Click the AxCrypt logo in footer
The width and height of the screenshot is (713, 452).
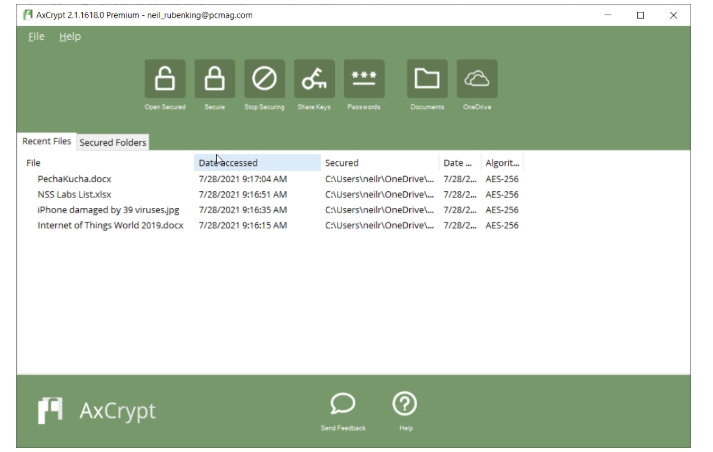point(98,410)
